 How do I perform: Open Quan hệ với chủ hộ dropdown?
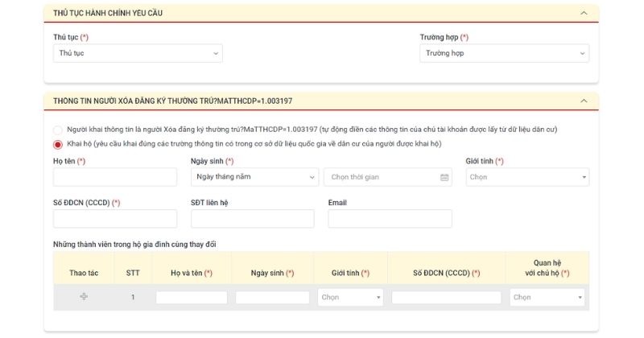[547, 297]
